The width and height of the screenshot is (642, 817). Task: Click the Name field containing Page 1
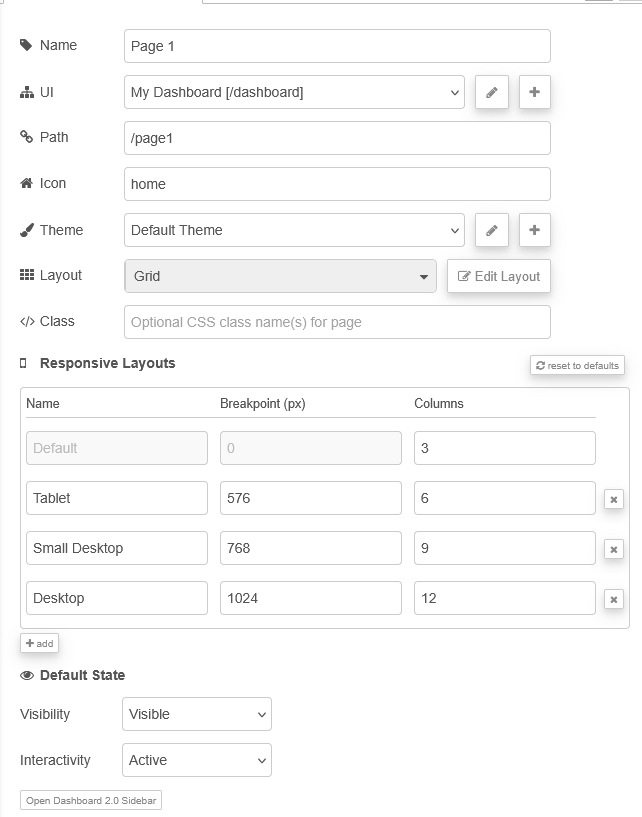[337, 46]
